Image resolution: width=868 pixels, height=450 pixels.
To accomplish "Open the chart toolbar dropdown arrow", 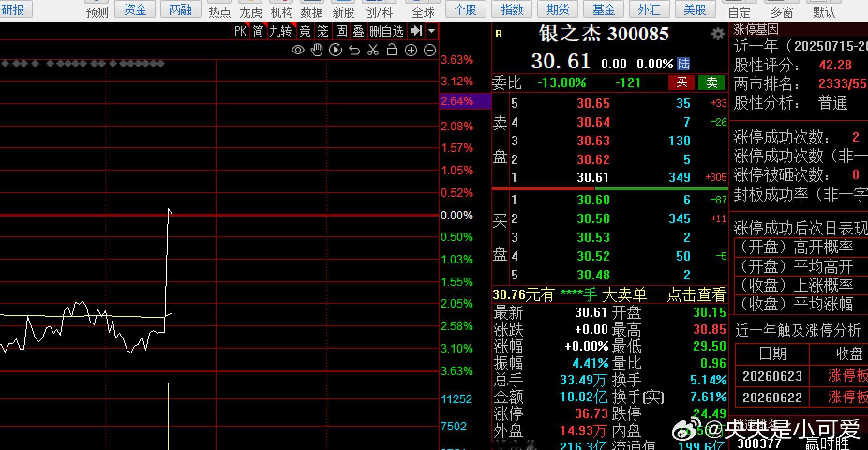I will click(x=432, y=31).
